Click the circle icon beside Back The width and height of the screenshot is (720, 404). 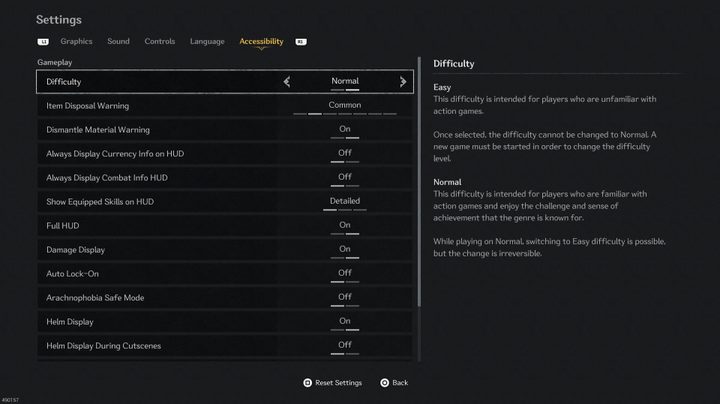pyautogui.click(x=384, y=383)
